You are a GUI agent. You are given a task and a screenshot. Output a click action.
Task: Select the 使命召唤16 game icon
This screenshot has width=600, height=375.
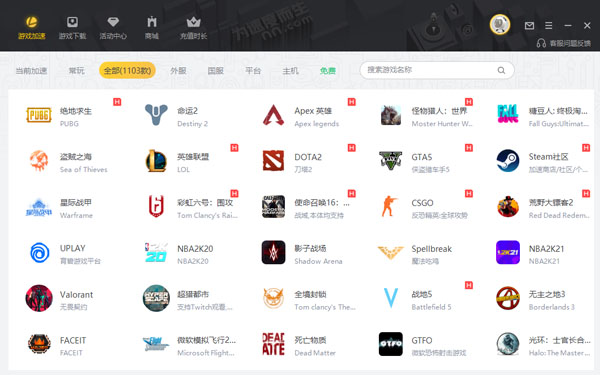(273, 206)
